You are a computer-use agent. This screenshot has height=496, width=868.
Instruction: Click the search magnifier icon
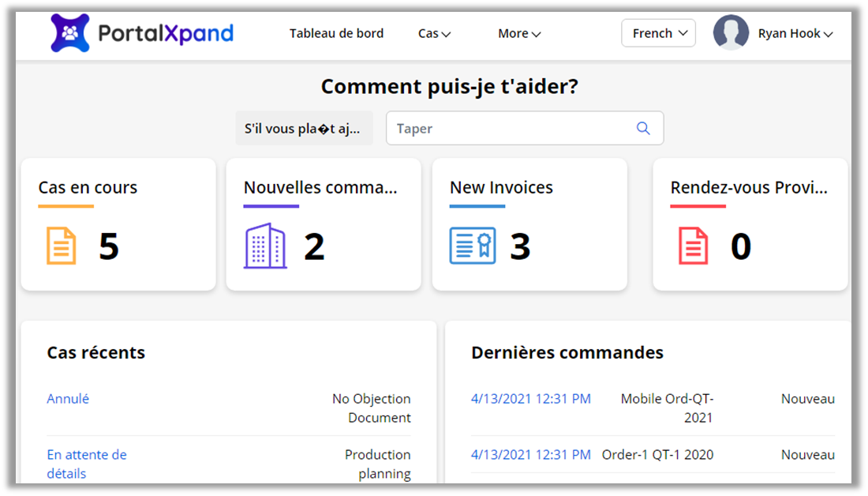643,129
